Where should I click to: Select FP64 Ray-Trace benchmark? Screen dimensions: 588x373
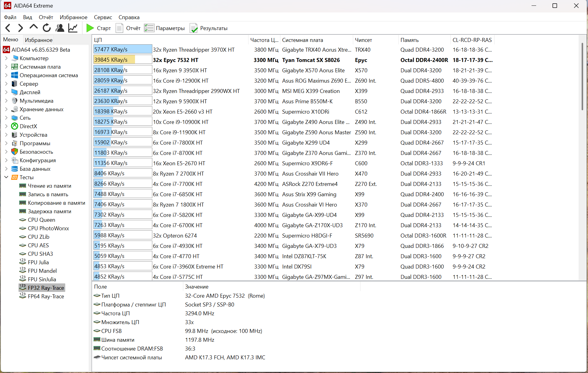pos(46,296)
